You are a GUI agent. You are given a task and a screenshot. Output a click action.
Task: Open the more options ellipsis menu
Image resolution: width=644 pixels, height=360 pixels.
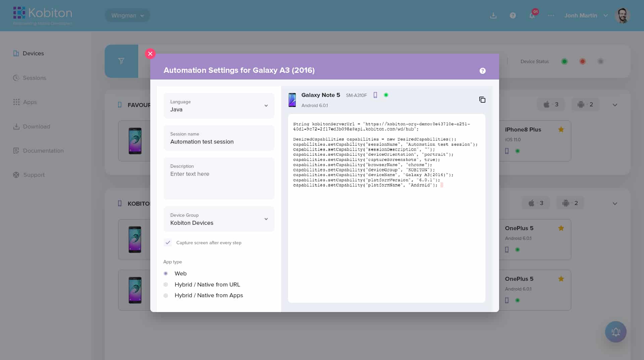551,15
